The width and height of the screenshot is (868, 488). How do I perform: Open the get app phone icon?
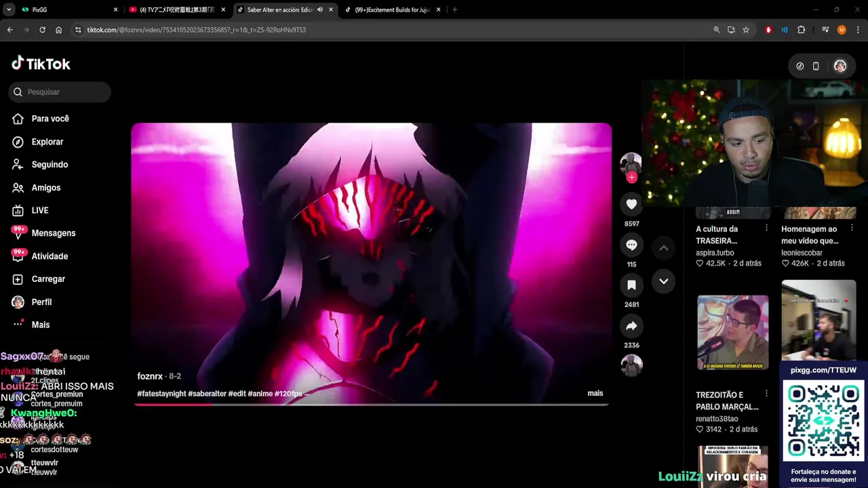click(x=816, y=66)
